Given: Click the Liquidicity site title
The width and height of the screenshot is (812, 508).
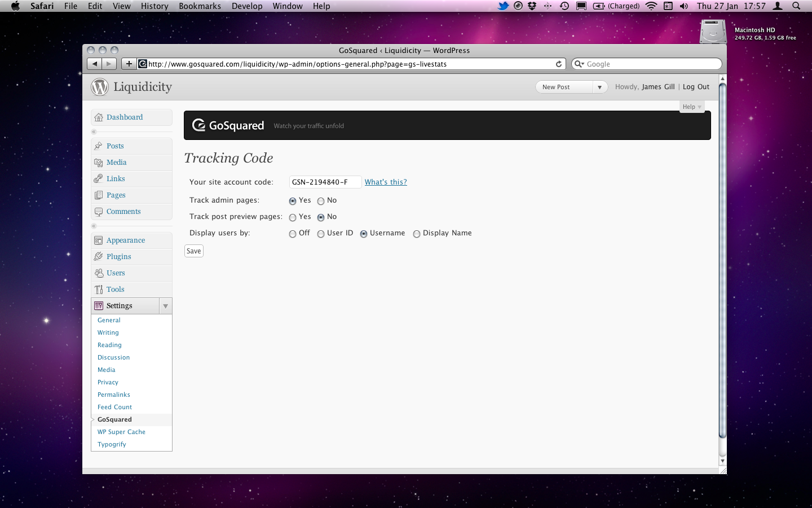Looking at the screenshot, I should click(x=143, y=87).
